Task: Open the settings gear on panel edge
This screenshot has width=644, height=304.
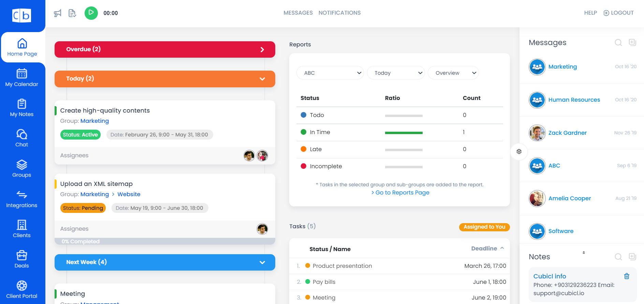Action: coord(519,151)
